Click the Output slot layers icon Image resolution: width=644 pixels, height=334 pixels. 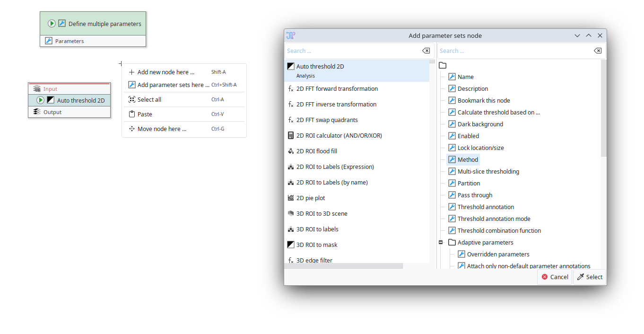[37, 112]
